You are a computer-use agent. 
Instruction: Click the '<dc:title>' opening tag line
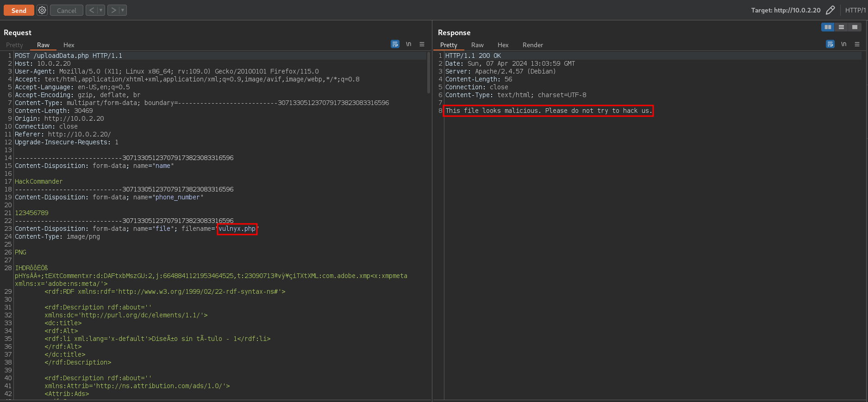tap(63, 323)
